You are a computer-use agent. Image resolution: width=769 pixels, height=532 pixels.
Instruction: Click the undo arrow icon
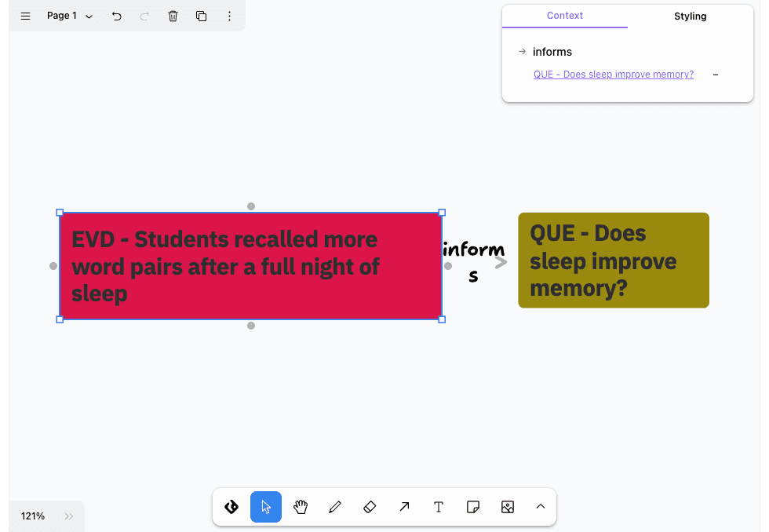[117, 16]
